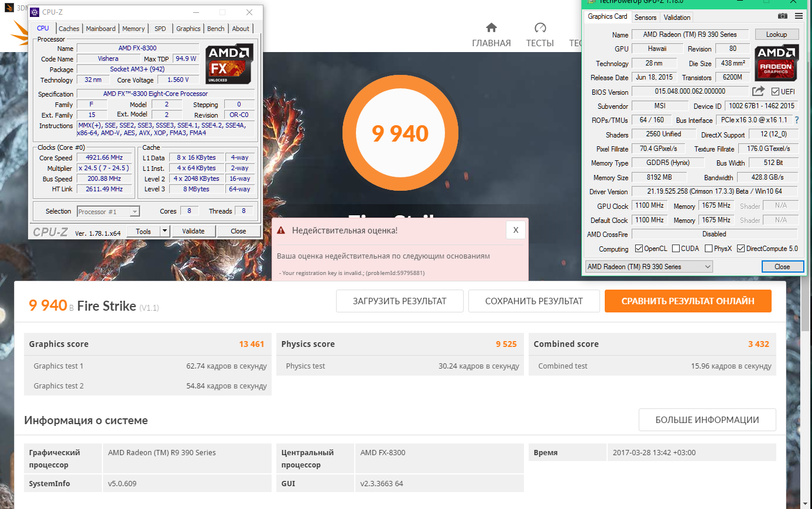Screen dimensions: 812x509
Task: Click the 3DMark logo in the title bar
Action: [x=9, y=8]
